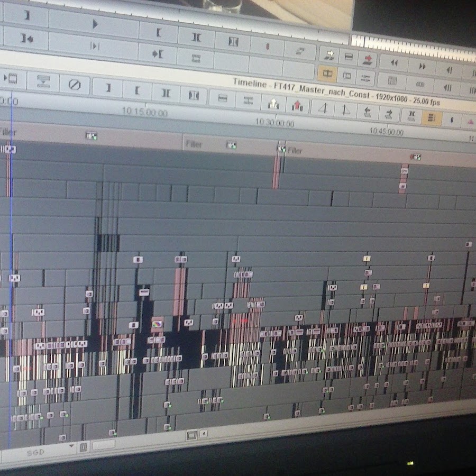The height and width of the screenshot is (476, 476).
Task: Click Clear Both Marks in the timeline toolbar
Action: click(194, 95)
